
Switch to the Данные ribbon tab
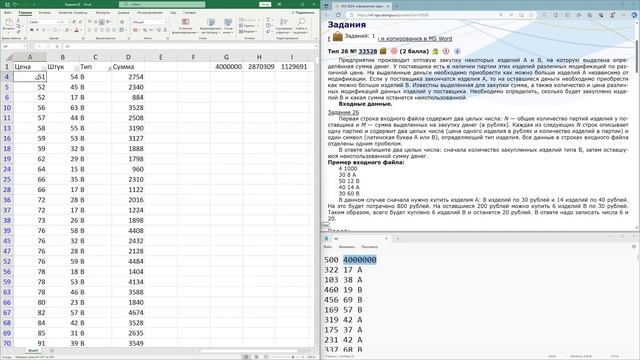pos(124,13)
